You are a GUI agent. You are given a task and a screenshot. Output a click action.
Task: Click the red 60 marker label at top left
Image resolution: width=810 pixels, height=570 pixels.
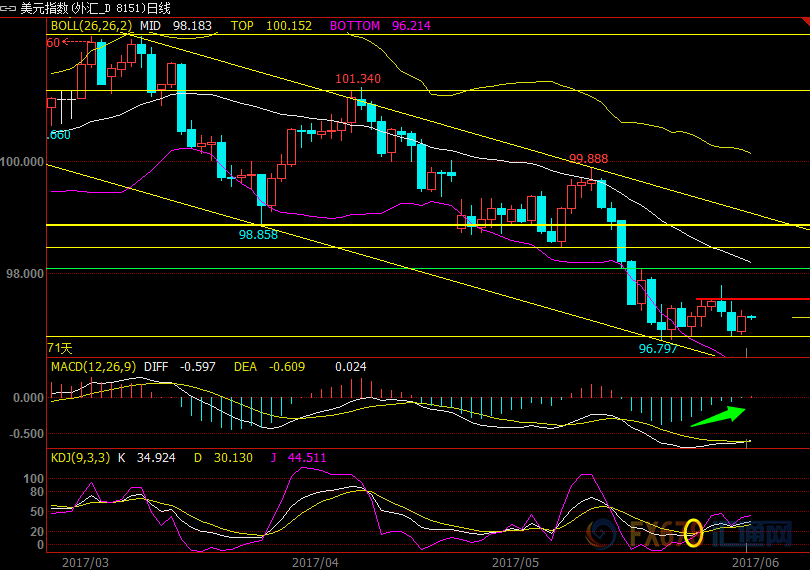tap(53, 43)
